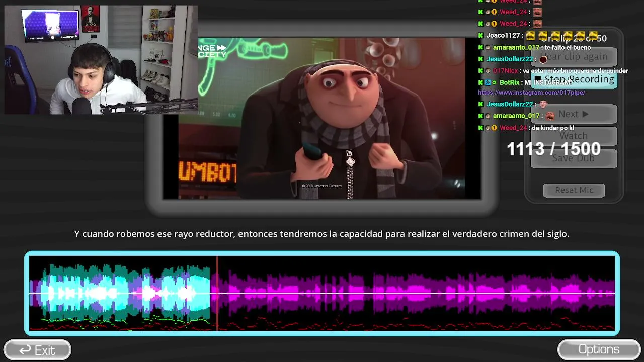
Task: Click the score "1113 / 1500"
Action: tap(553, 149)
